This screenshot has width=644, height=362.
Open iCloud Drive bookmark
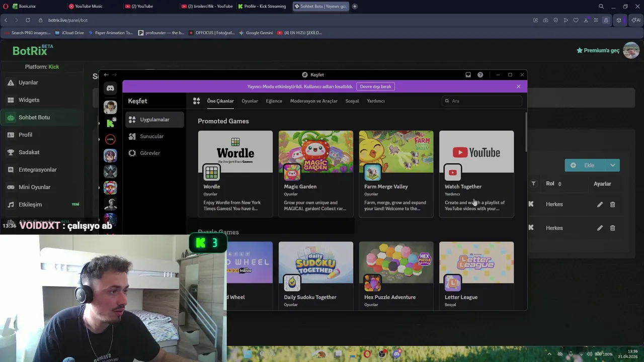(70, 33)
